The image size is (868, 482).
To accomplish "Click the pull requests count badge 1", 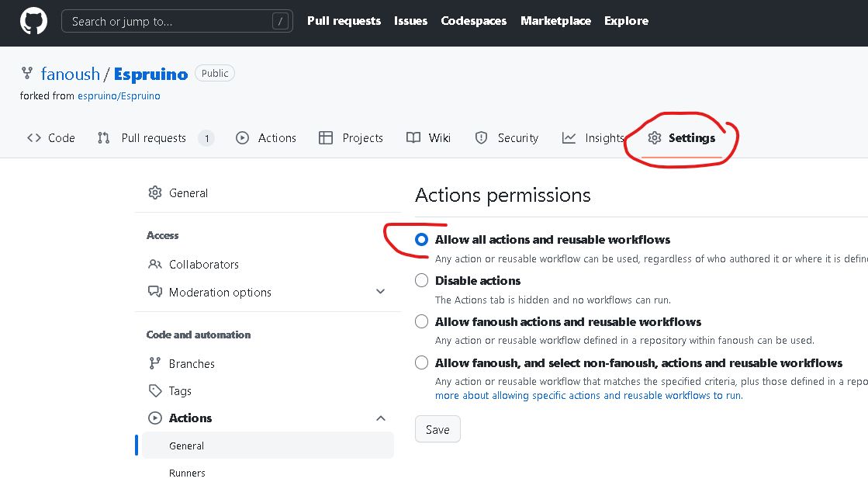I will point(206,138).
